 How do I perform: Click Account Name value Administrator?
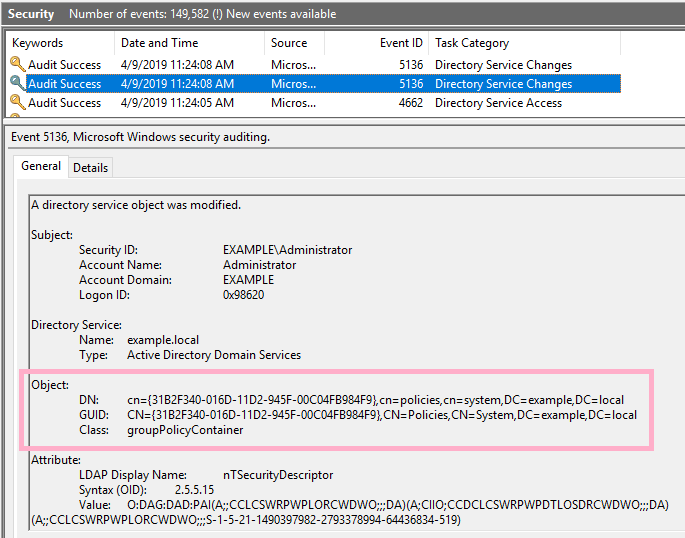[x=259, y=265]
